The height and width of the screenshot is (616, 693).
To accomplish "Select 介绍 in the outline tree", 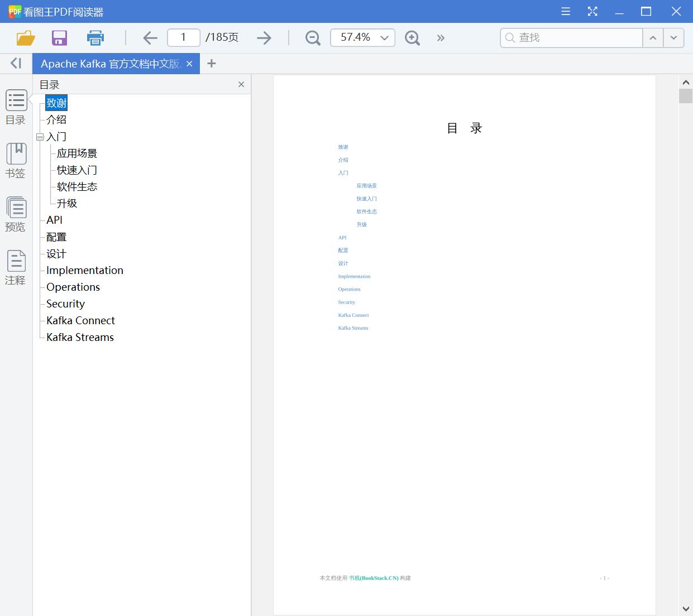I will 56,119.
